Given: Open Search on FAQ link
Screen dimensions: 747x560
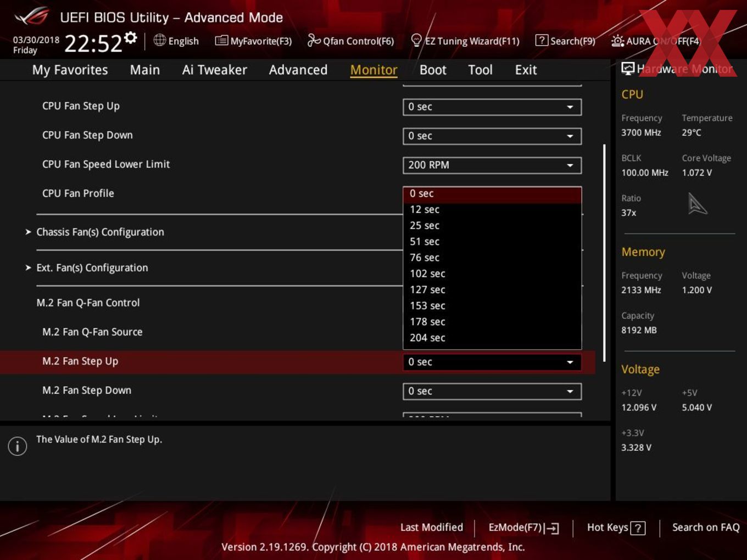Looking at the screenshot, I should click(x=706, y=528).
